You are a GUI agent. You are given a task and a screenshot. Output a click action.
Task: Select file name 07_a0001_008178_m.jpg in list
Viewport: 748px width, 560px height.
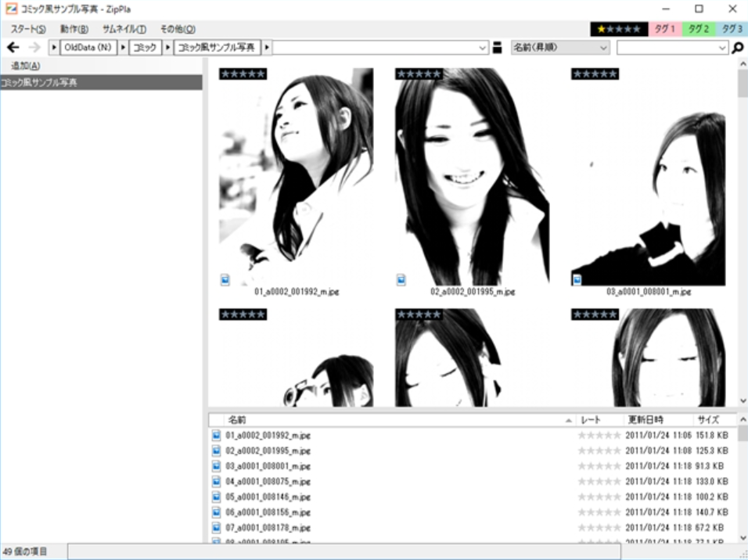[268, 528]
